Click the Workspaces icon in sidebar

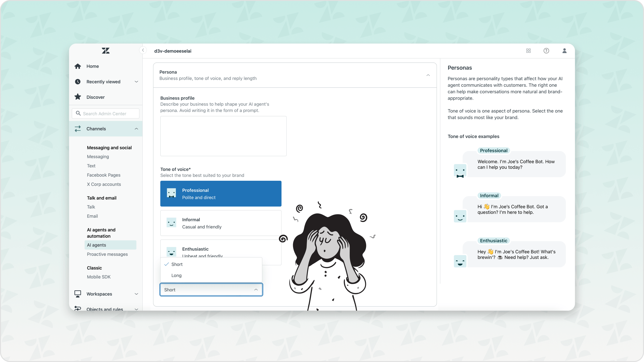78,293
